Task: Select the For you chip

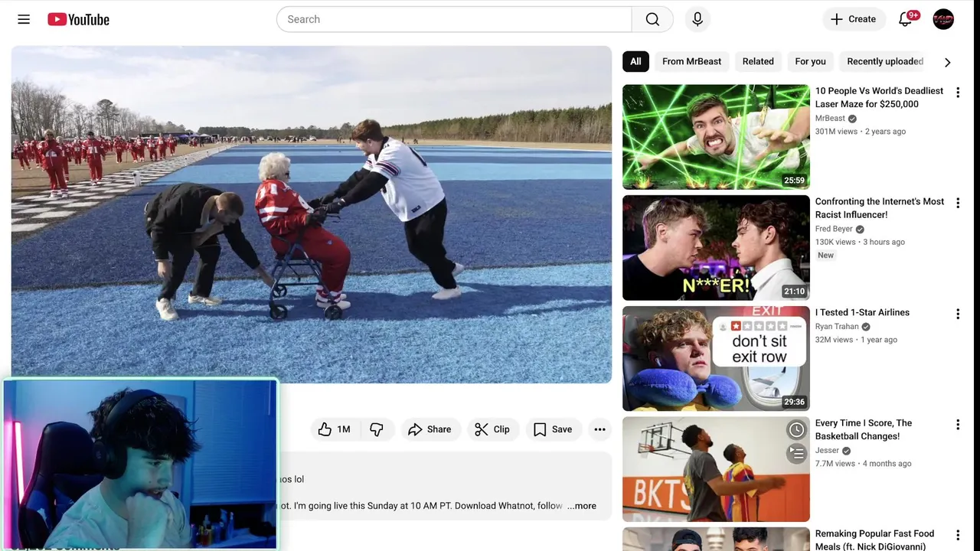Action: point(810,61)
